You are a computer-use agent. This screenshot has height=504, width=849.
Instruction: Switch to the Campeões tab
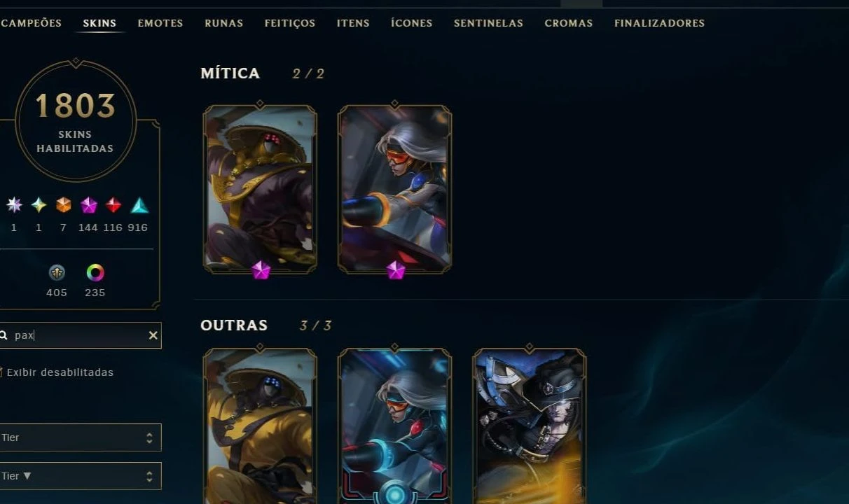(x=32, y=23)
